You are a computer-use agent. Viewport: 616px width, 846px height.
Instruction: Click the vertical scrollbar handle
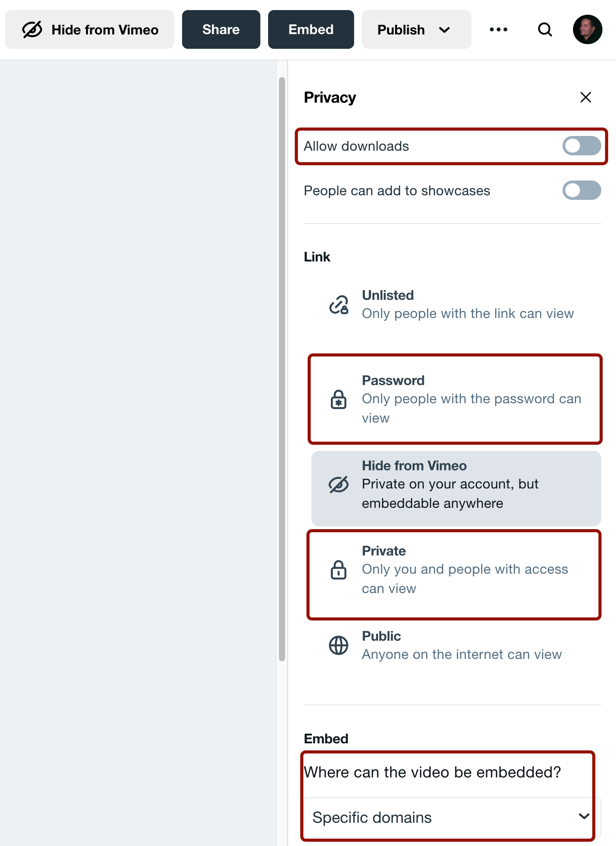(x=282, y=369)
